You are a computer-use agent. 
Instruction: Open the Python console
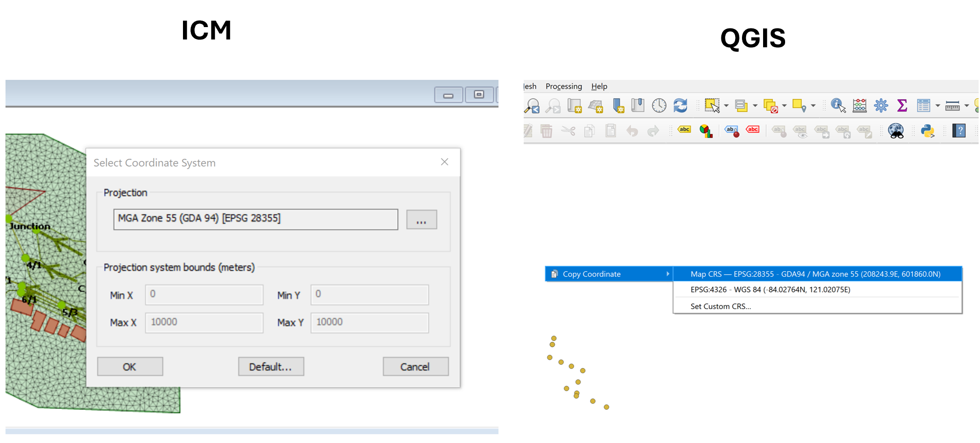point(928,131)
